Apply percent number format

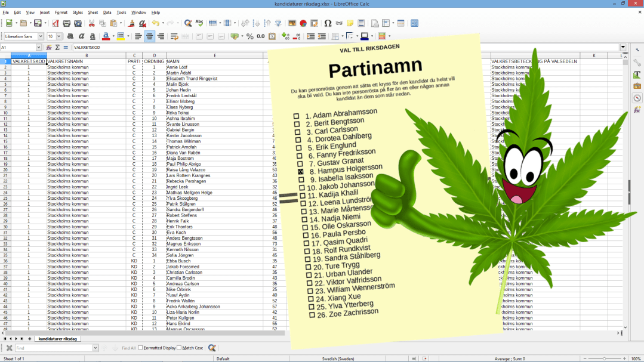[250, 36]
